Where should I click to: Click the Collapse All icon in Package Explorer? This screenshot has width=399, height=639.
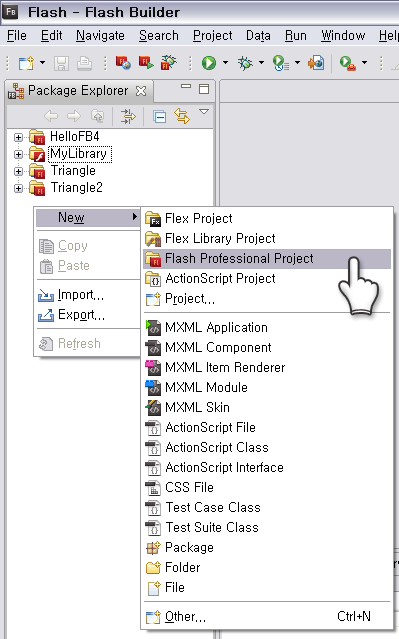[x=159, y=117]
